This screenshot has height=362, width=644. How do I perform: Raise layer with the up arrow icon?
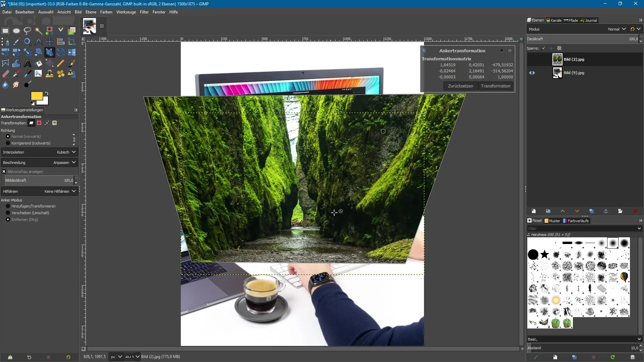point(562,211)
